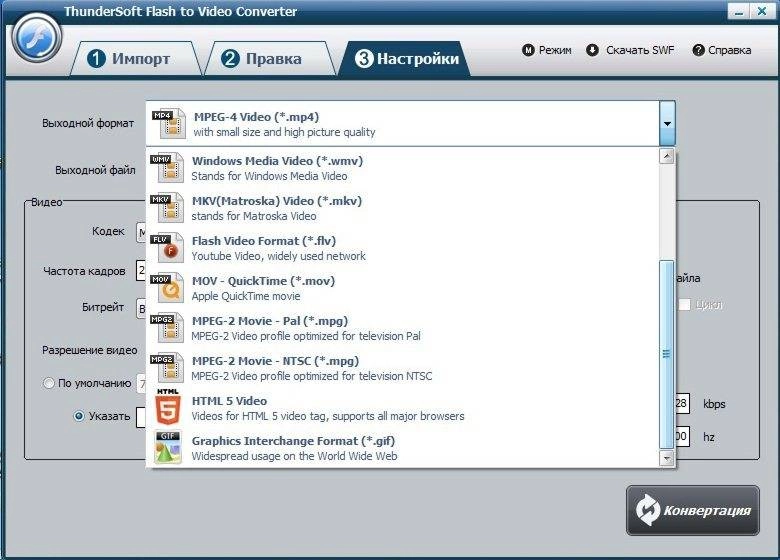Screen dimensions: 780x560
Task: Start conversion with Конвертация button
Action: click(x=692, y=510)
